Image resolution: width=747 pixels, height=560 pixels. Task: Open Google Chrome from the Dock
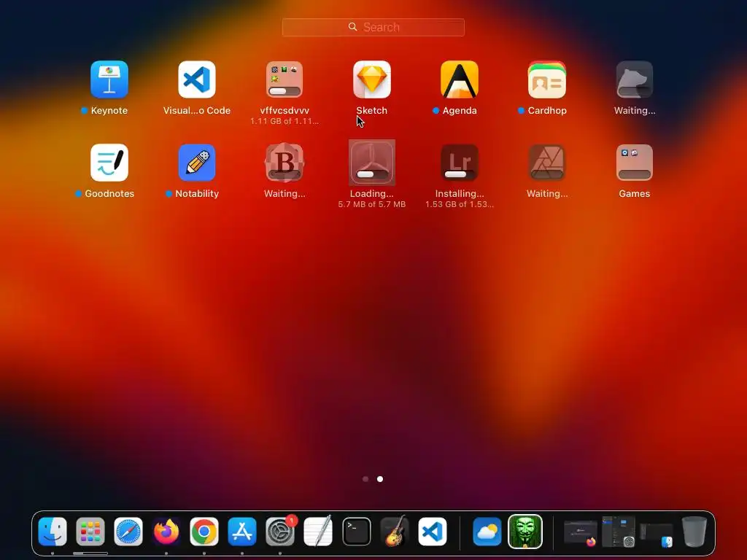tap(204, 532)
